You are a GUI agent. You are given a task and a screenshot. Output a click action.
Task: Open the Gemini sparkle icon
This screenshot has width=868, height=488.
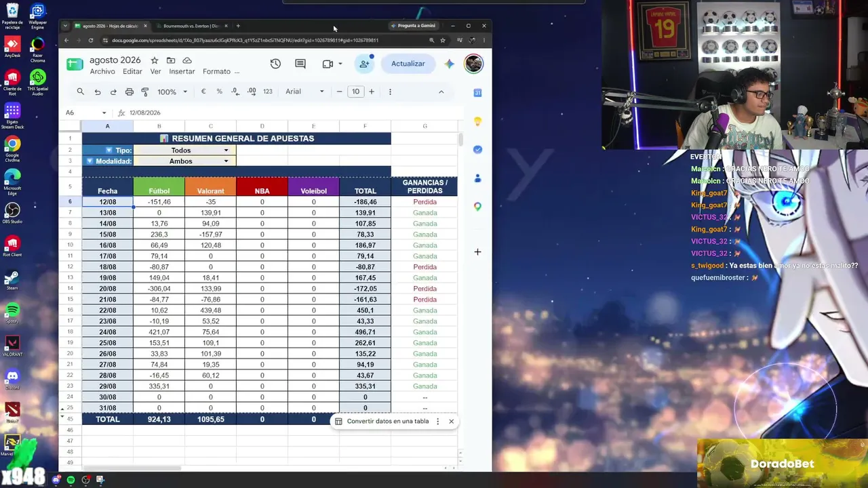pyautogui.click(x=449, y=64)
